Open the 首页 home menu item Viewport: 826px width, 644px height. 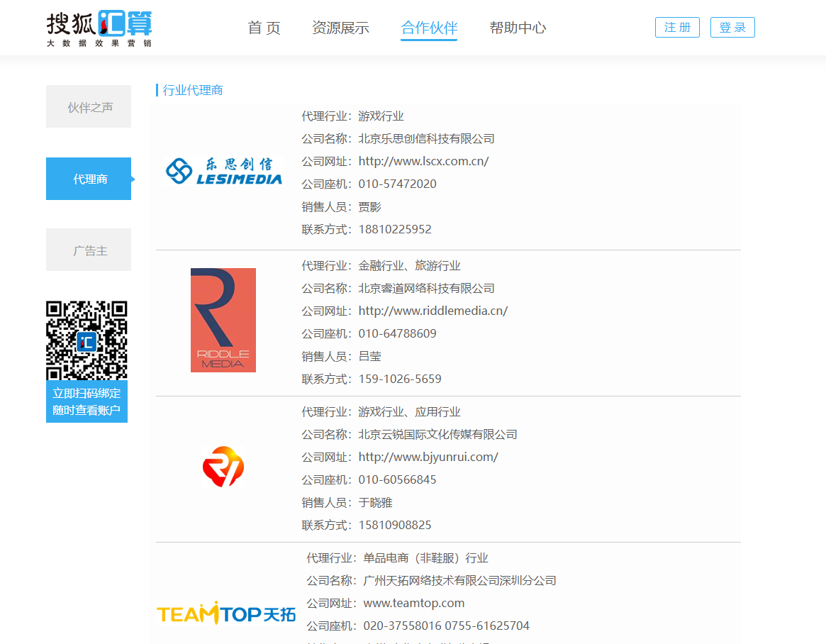(264, 28)
